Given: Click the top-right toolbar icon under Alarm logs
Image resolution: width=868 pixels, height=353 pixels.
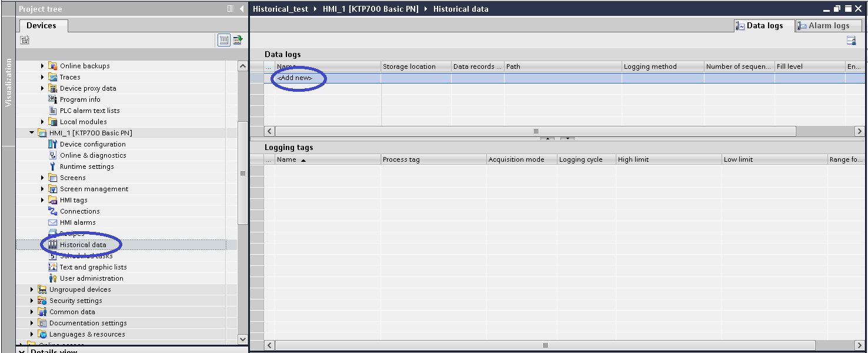Looking at the screenshot, I should pyautogui.click(x=851, y=41).
